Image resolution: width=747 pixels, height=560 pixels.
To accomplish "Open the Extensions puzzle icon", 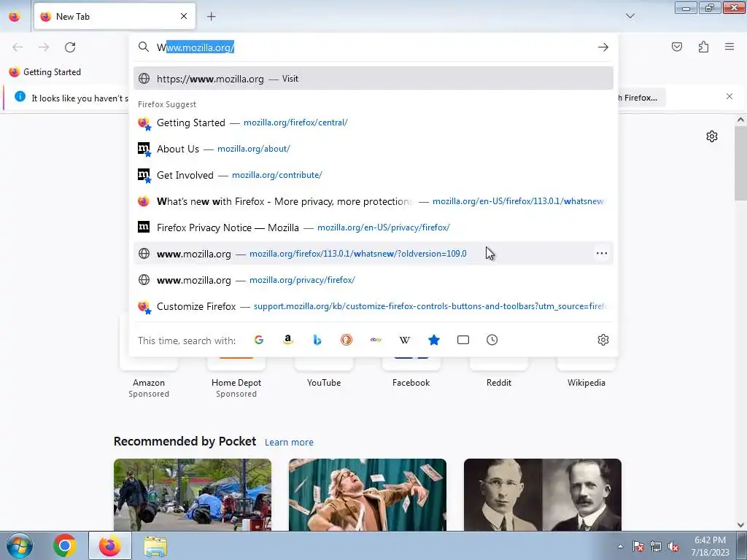I will coord(703,47).
